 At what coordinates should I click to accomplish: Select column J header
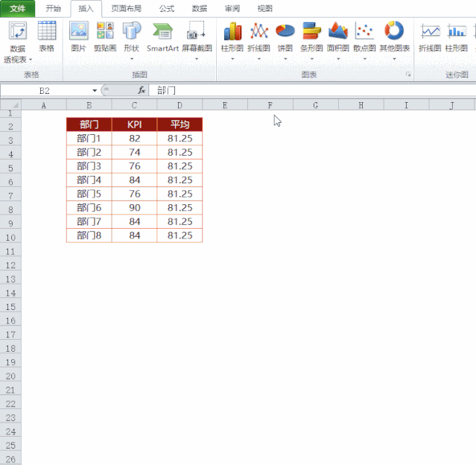point(451,105)
